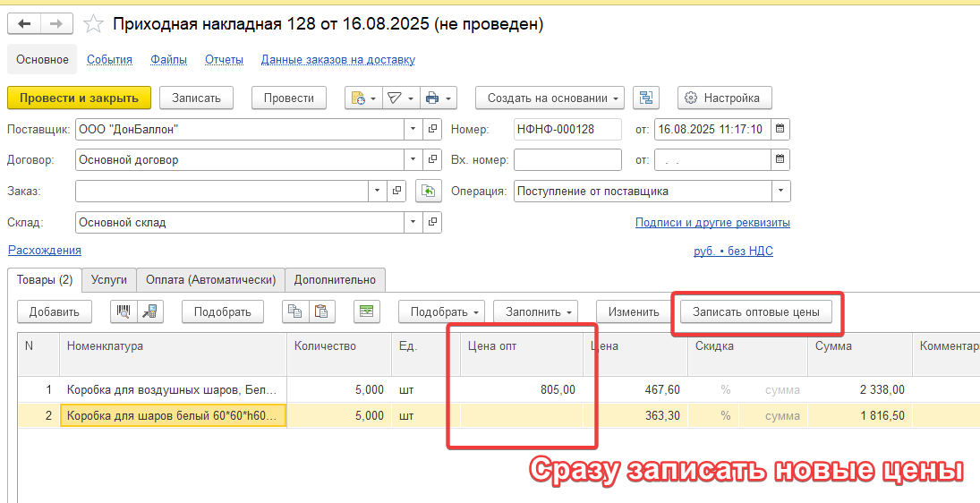Screen dimensions: 980x503
Task: Click the back navigation arrow
Action: pyautogui.click(x=24, y=24)
